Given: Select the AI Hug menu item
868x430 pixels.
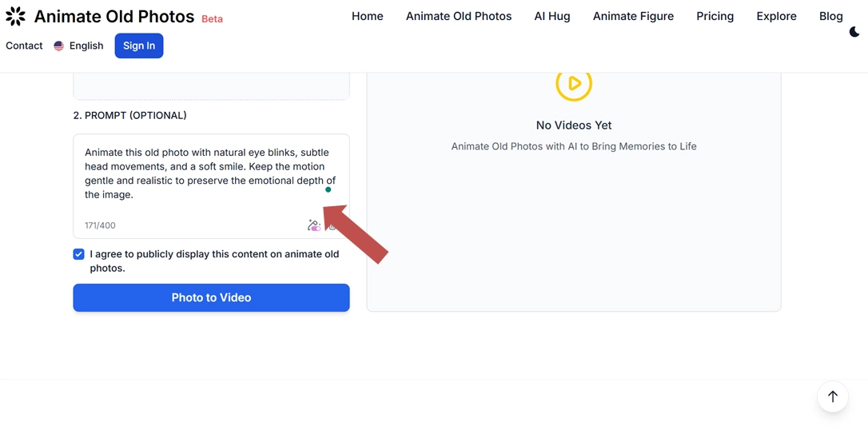Looking at the screenshot, I should tap(552, 16).
